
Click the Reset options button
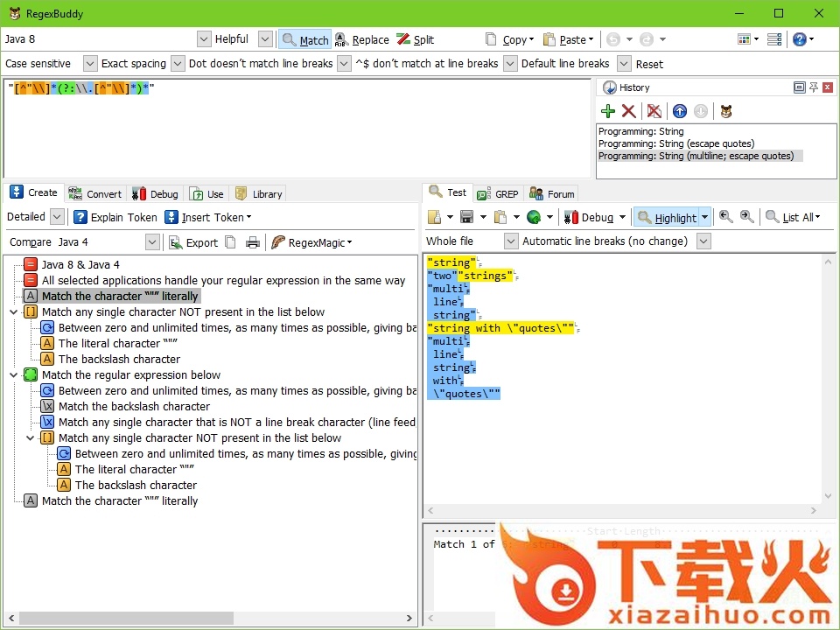point(649,64)
